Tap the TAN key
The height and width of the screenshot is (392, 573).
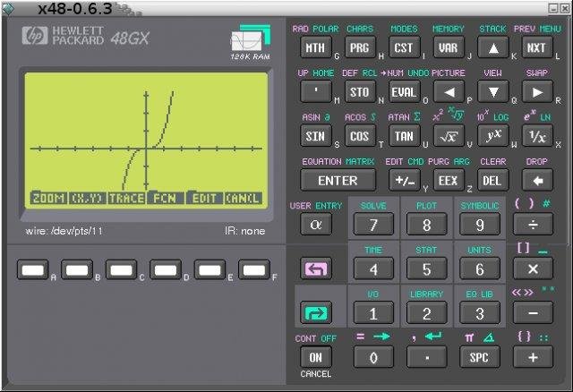point(404,136)
